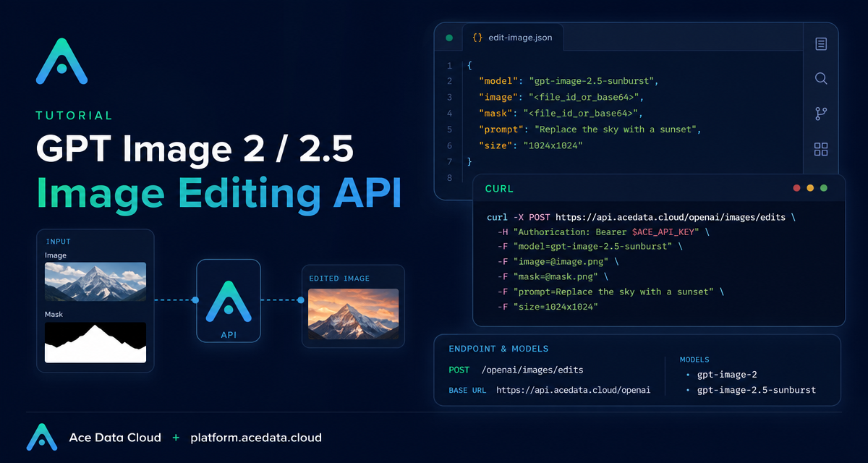Click the ENDPOINT & MODELS heading
This screenshot has height=463, width=868.
(498, 349)
